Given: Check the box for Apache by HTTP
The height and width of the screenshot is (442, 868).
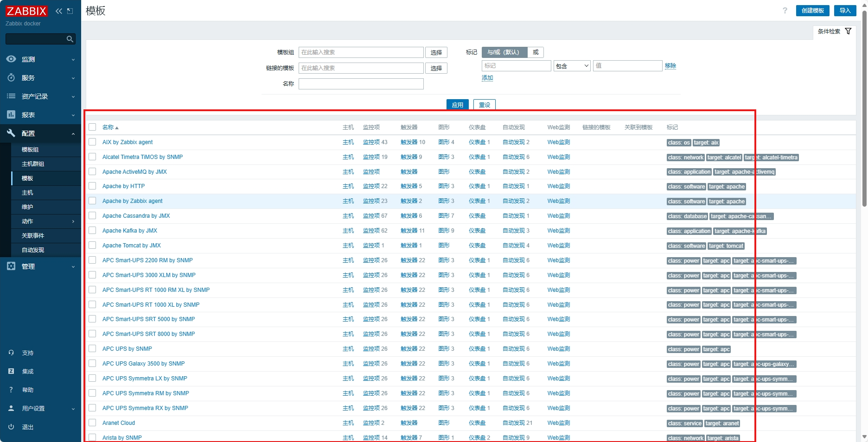Looking at the screenshot, I should 92,186.
